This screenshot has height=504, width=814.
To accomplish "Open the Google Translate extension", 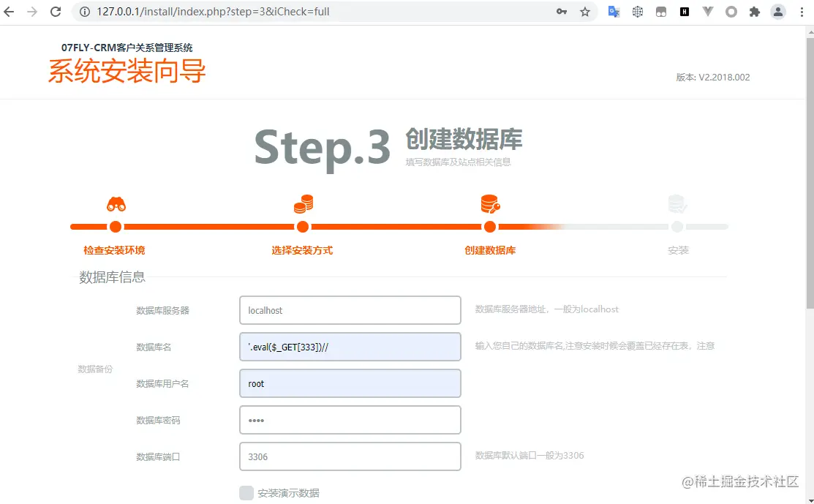I will pyautogui.click(x=614, y=12).
